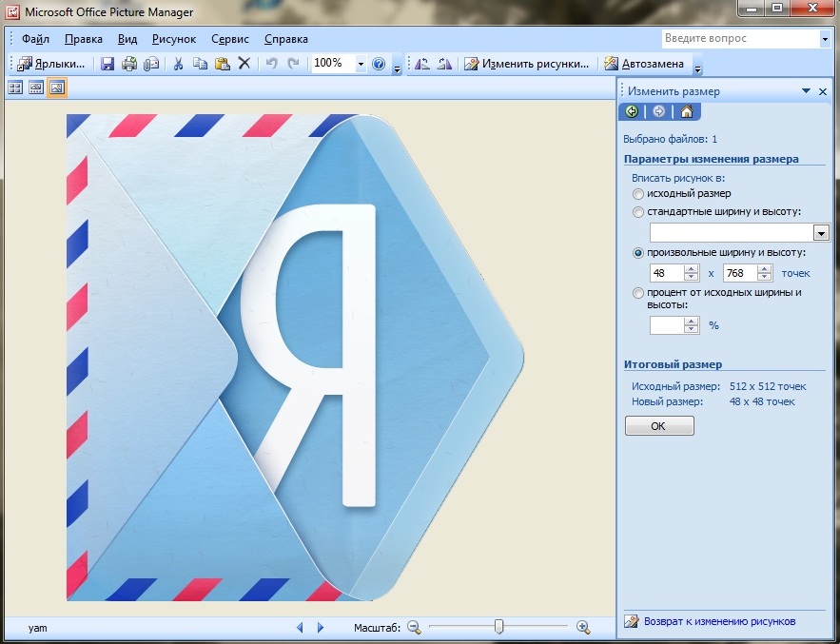Paste using the clipboard icon
The width and height of the screenshot is (840, 644).
pos(223,64)
